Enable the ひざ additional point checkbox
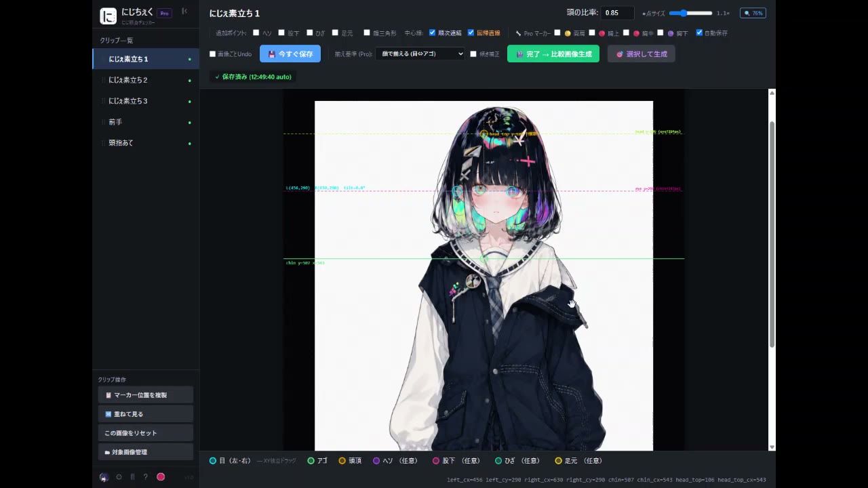The height and width of the screenshot is (488, 868). point(309,33)
